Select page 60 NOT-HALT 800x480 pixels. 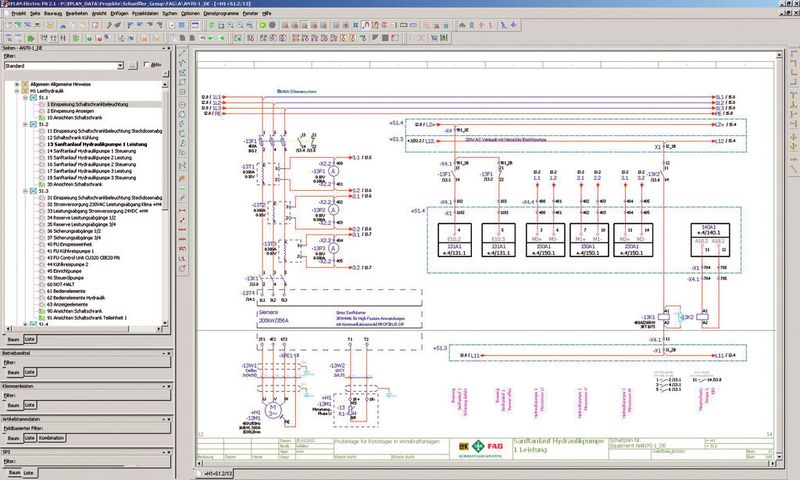tap(61, 284)
